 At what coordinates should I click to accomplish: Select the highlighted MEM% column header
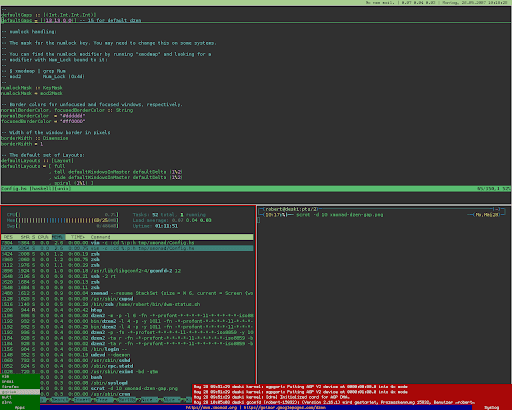click(x=58, y=237)
